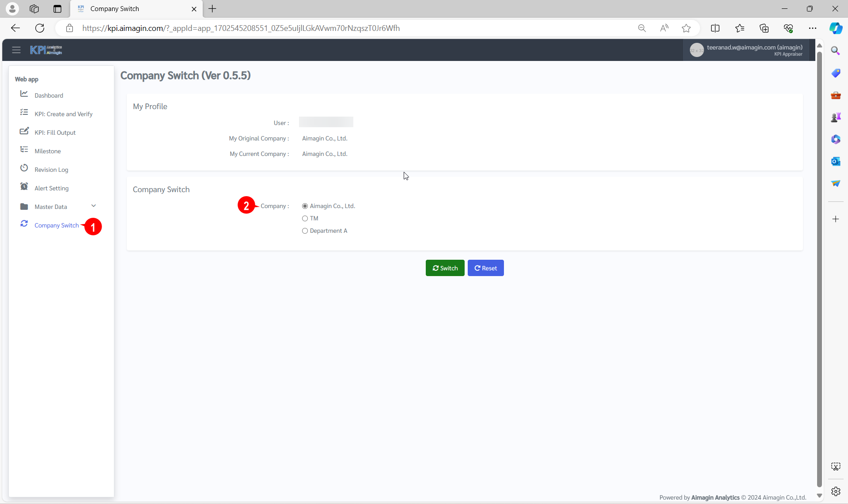The image size is (848, 504).
Task: Select the Department A radio button
Action: (305, 231)
